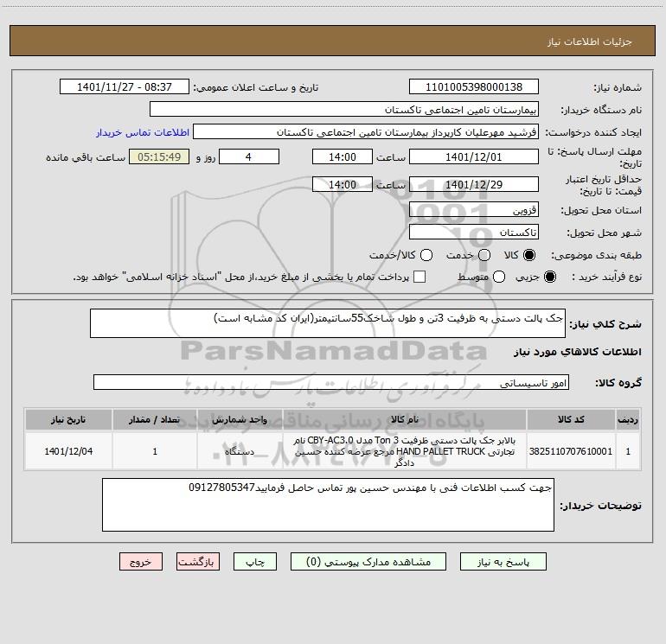Click the پاسخ به نیاز button
The height and width of the screenshot is (644, 666).
pyautogui.click(x=503, y=562)
